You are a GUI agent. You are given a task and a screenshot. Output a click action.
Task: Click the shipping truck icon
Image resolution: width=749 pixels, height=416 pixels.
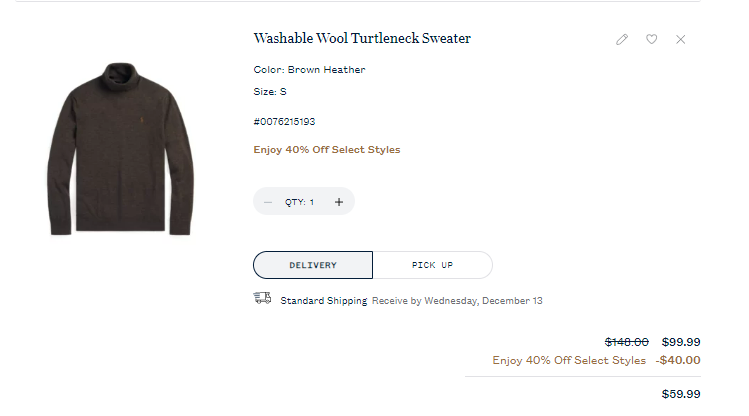pos(262,298)
